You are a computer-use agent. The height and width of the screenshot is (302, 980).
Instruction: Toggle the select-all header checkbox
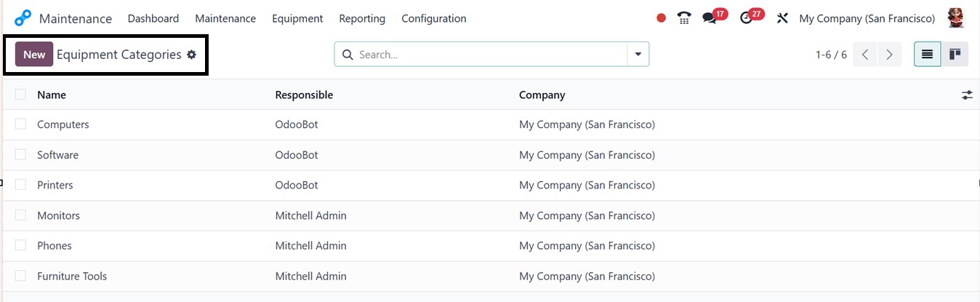coord(20,95)
